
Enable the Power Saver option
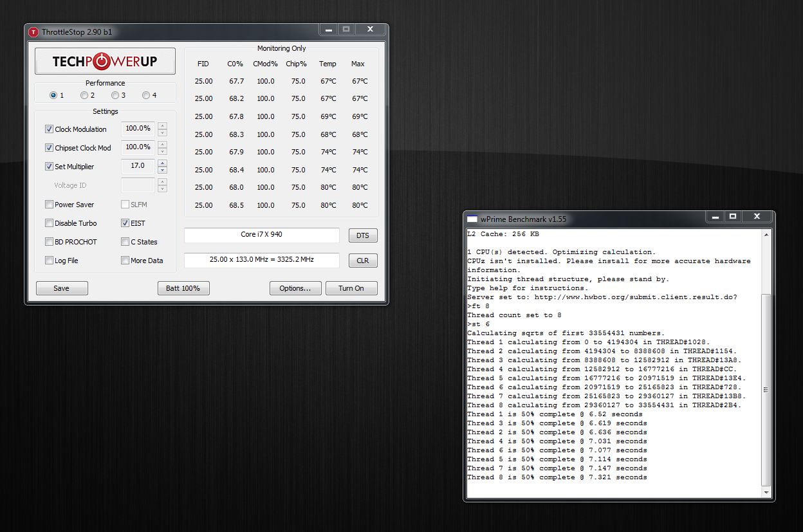[49, 205]
